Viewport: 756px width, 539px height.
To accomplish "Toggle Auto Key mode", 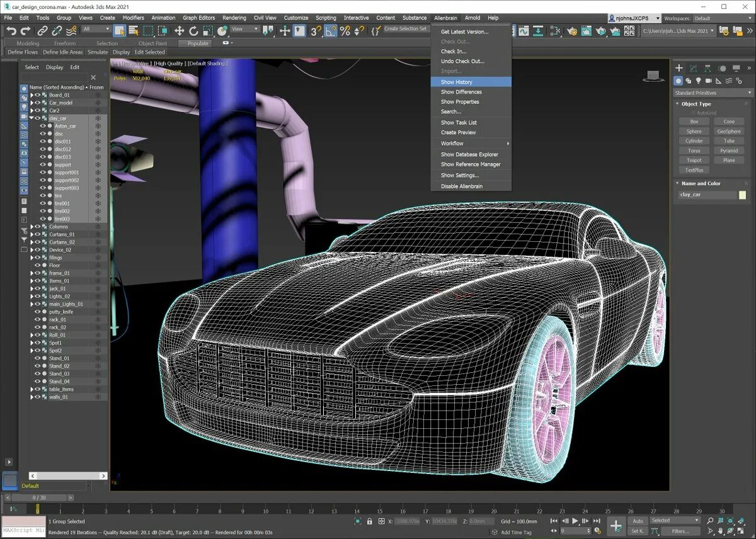I will click(638, 521).
